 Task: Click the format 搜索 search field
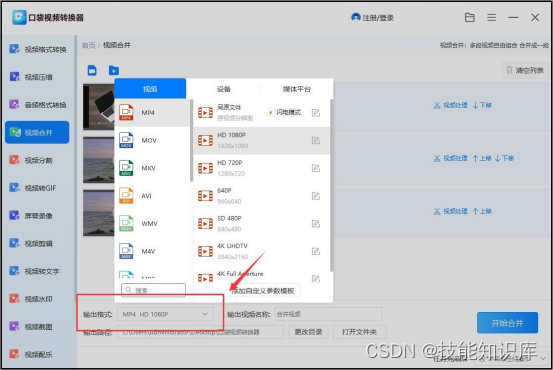153,290
